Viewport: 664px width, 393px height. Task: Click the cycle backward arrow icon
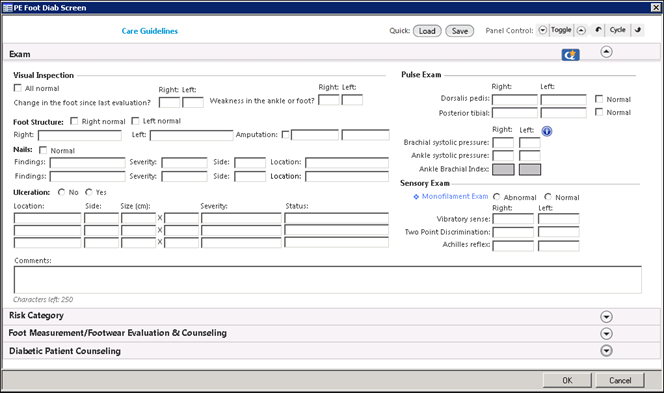[598, 30]
